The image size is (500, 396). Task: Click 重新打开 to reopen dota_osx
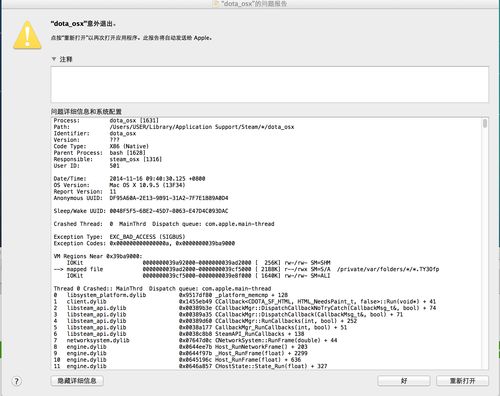pyautogui.click(x=462, y=381)
